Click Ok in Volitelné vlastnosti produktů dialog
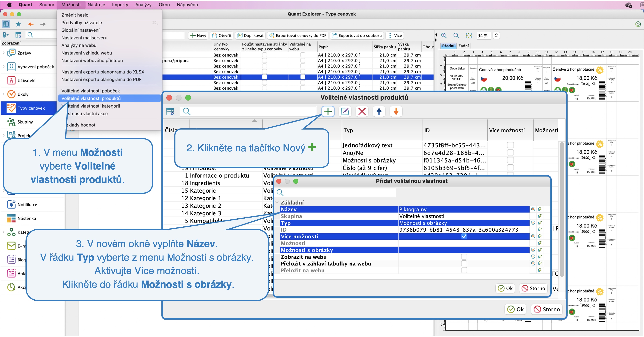Screen dimensions: 644x337 (516, 309)
